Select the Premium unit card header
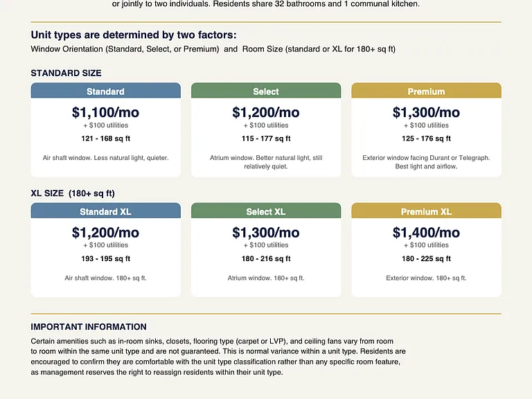The image size is (532, 399). point(426,91)
